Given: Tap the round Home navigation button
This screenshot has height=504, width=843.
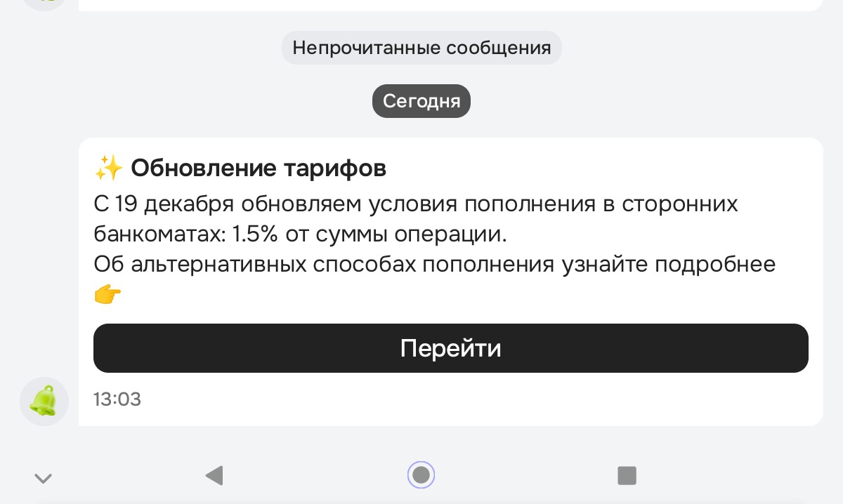Looking at the screenshot, I should point(421,475).
